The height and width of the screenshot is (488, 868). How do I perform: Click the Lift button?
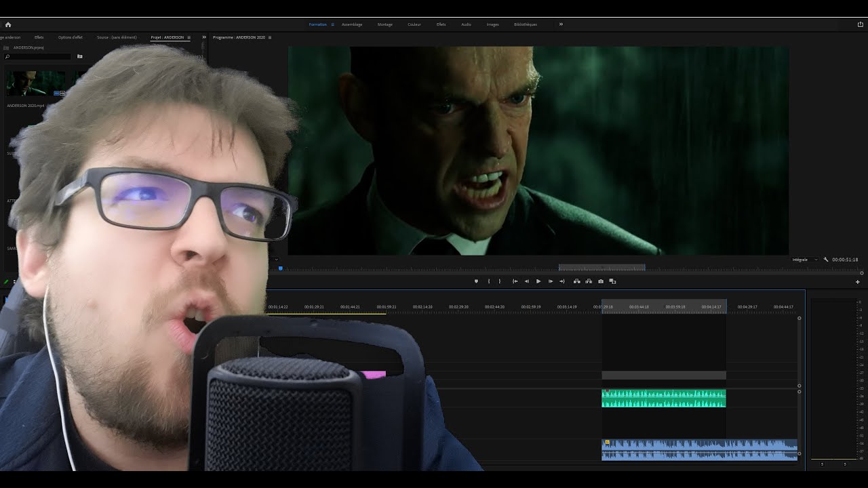tap(577, 281)
